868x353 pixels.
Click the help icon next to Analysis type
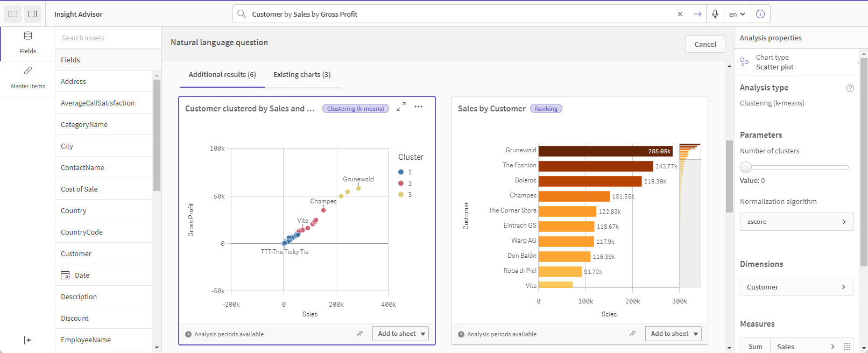[x=850, y=88]
